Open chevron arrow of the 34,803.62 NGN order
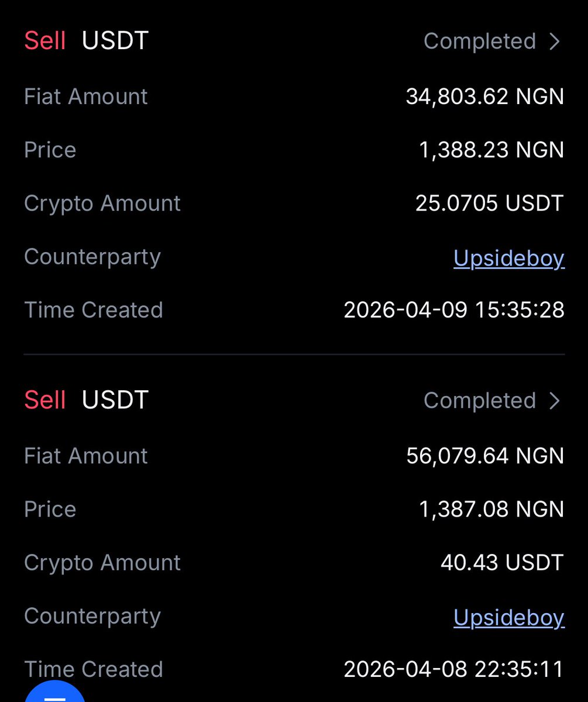Screen dimensions: 588x702 click(x=555, y=42)
